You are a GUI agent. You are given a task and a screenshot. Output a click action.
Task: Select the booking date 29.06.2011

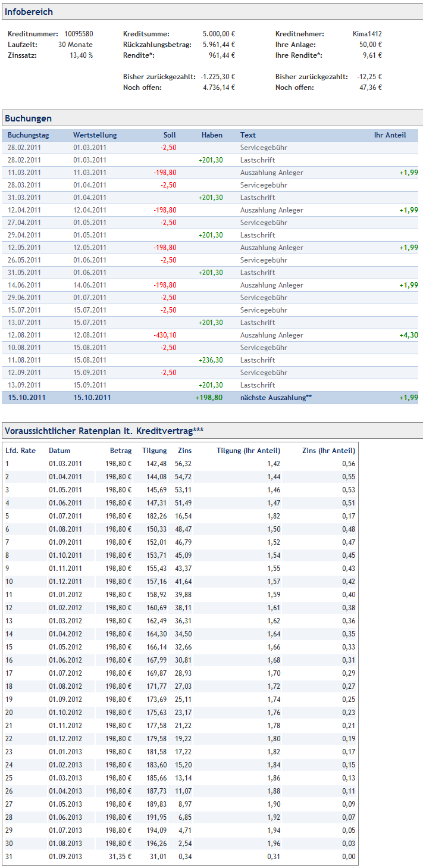(x=24, y=298)
